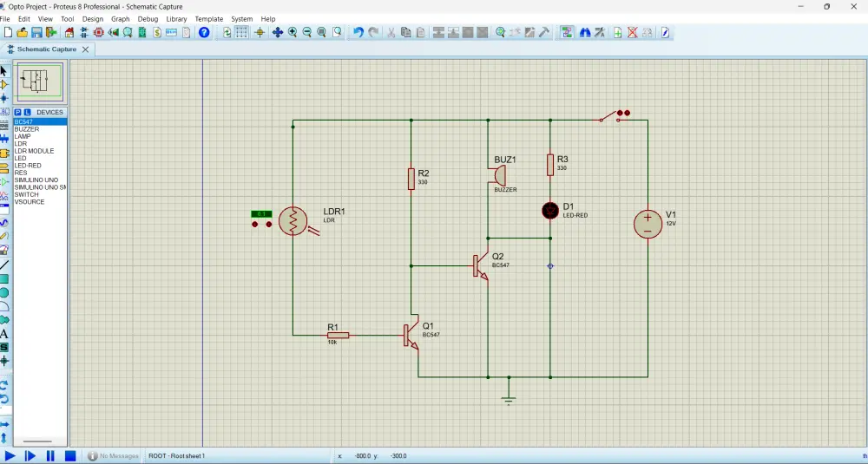Click the LDR1 photoresistor component

(x=293, y=220)
